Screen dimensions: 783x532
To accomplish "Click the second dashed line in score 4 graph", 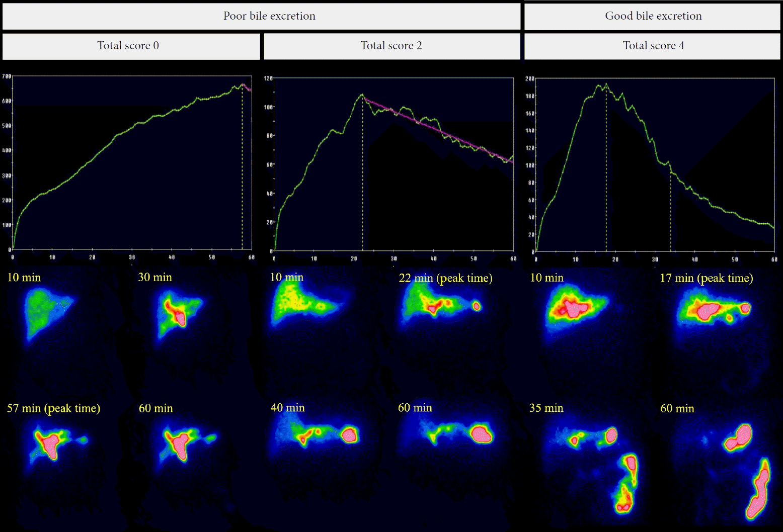I will coord(670,211).
